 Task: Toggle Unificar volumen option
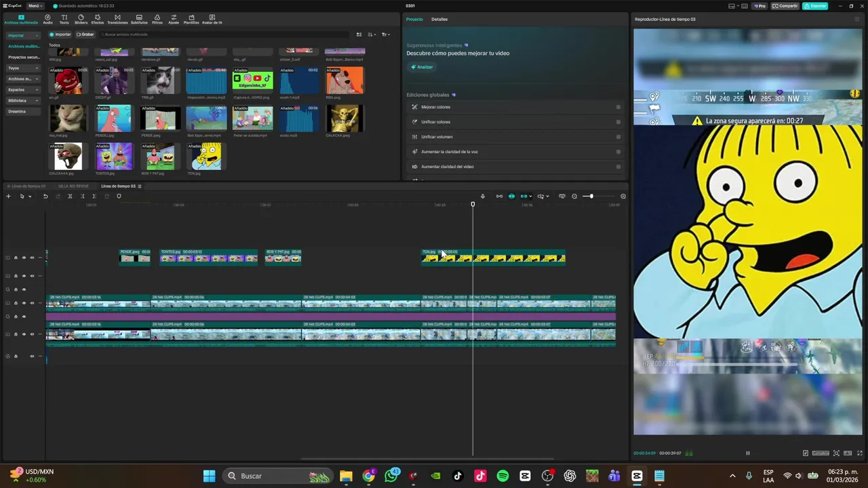click(618, 137)
